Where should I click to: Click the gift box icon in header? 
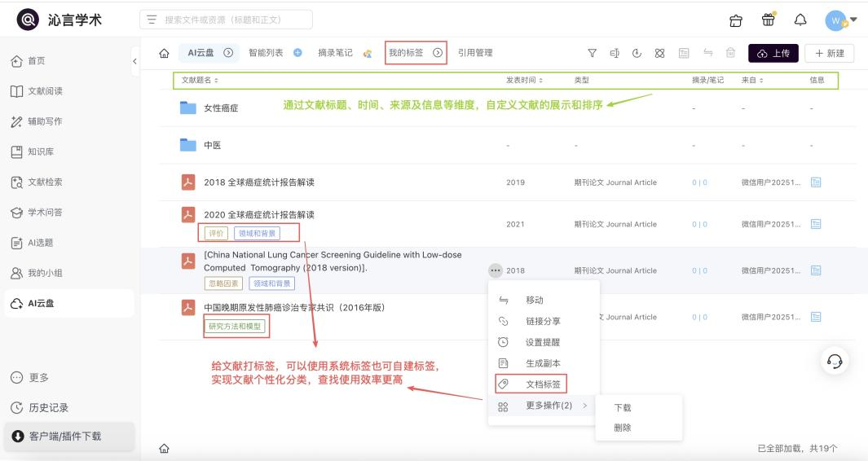point(769,20)
